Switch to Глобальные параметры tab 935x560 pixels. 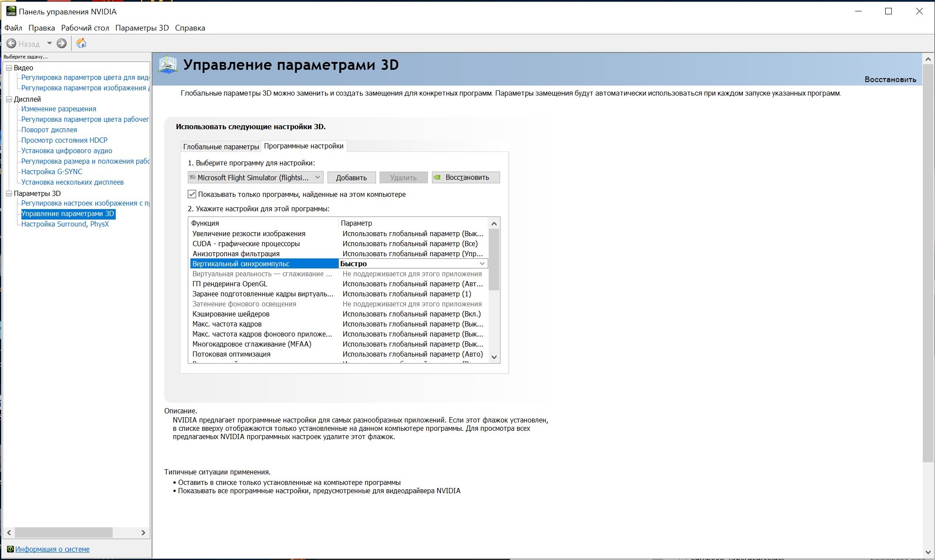[x=221, y=147]
